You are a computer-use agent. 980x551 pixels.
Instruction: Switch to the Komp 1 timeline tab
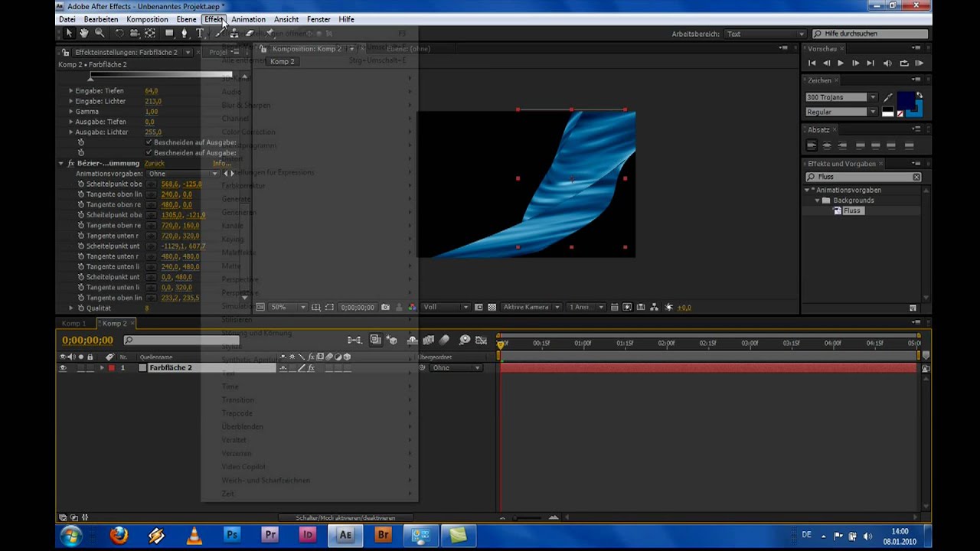pyautogui.click(x=74, y=324)
